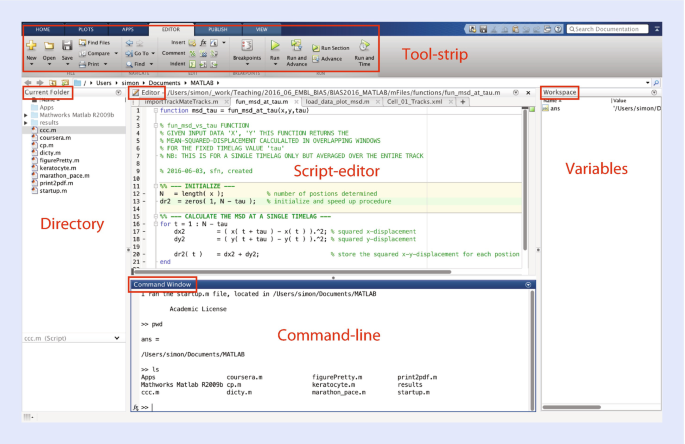Open the Print dropdown arrow

click(x=105, y=64)
